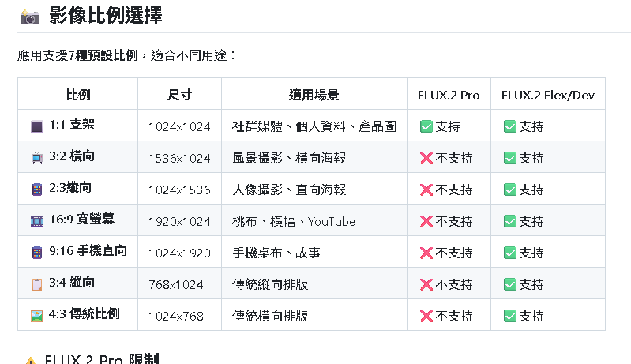Click the phone icon beside 9:16 手機直向

pyautogui.click(x=37, y=253)
